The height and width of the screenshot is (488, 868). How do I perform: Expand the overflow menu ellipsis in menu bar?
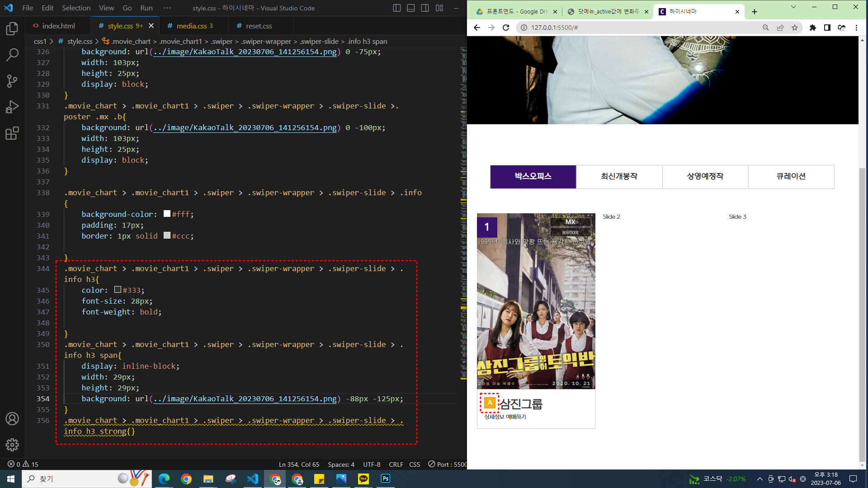(167, 8)
